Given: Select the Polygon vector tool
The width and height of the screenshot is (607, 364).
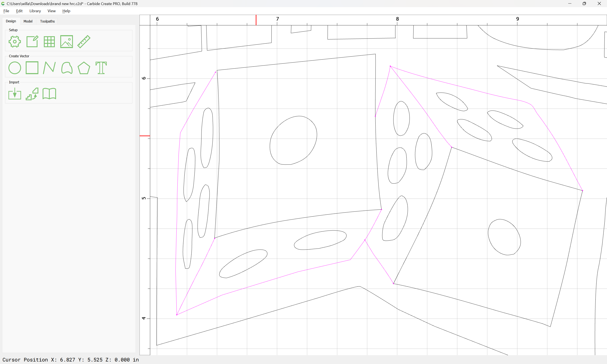Looking at the screenshot, I should click(x=84, y=68).
